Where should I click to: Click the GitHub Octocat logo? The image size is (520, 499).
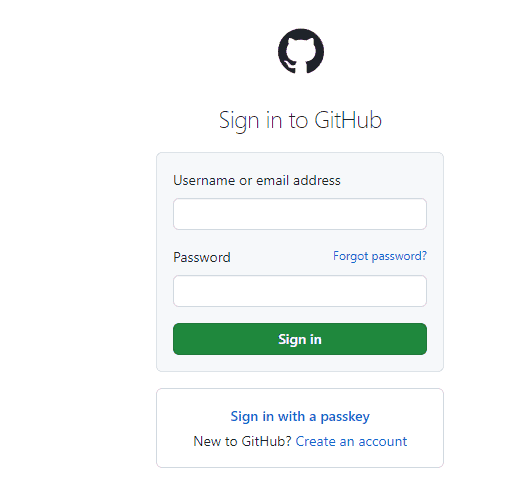(x=301, y=51)
